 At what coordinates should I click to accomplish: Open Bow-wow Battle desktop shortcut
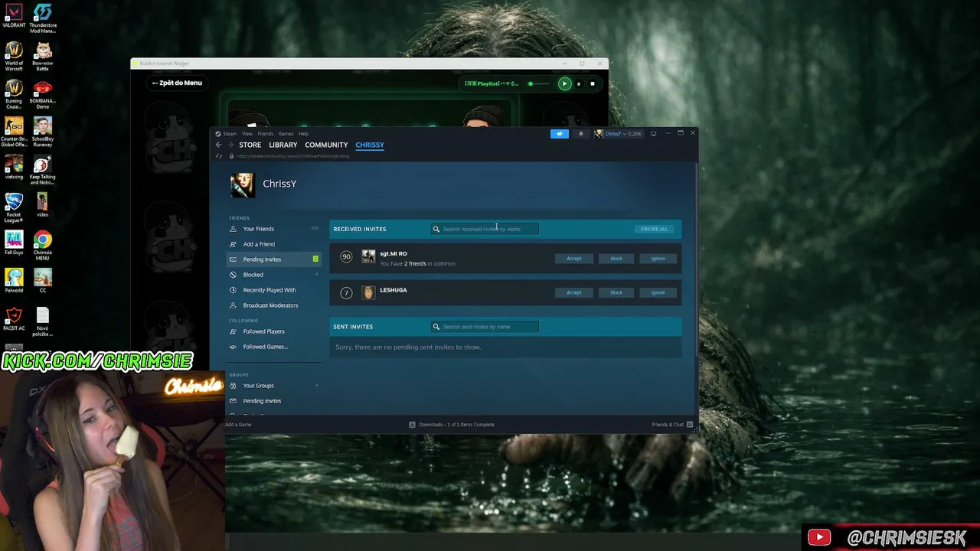point(43,56)
